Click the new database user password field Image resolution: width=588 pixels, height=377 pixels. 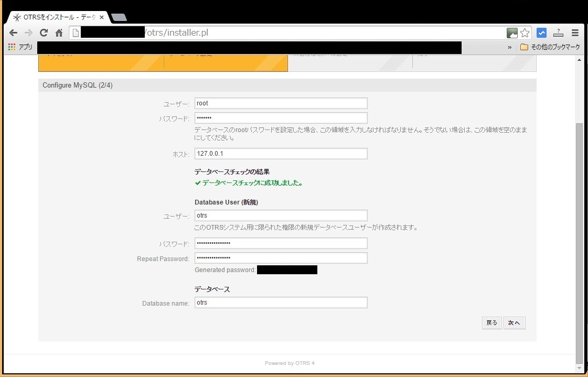coord(281,243)
